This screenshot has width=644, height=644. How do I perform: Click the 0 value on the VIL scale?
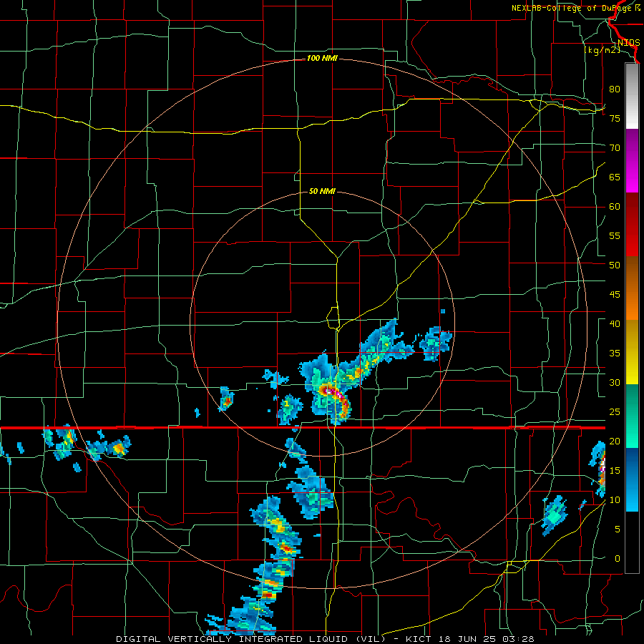pyautogui.click(x=618, y=559)
